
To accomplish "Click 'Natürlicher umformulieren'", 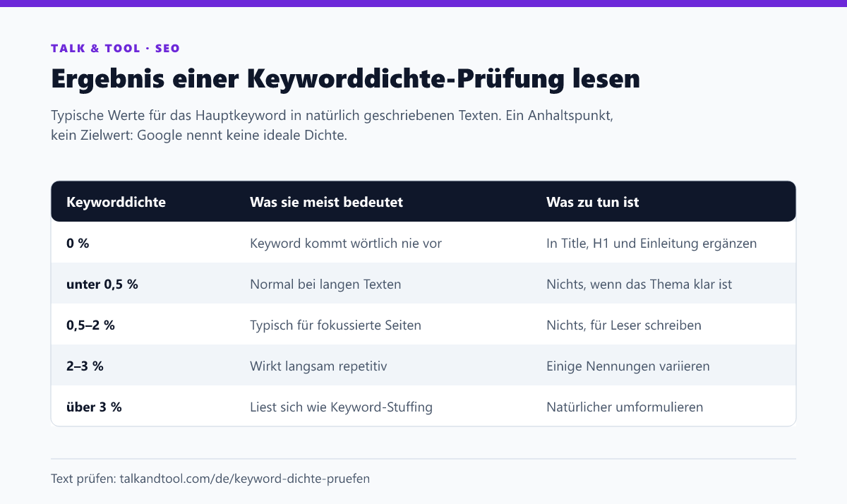I will click(x=625, y=407).
